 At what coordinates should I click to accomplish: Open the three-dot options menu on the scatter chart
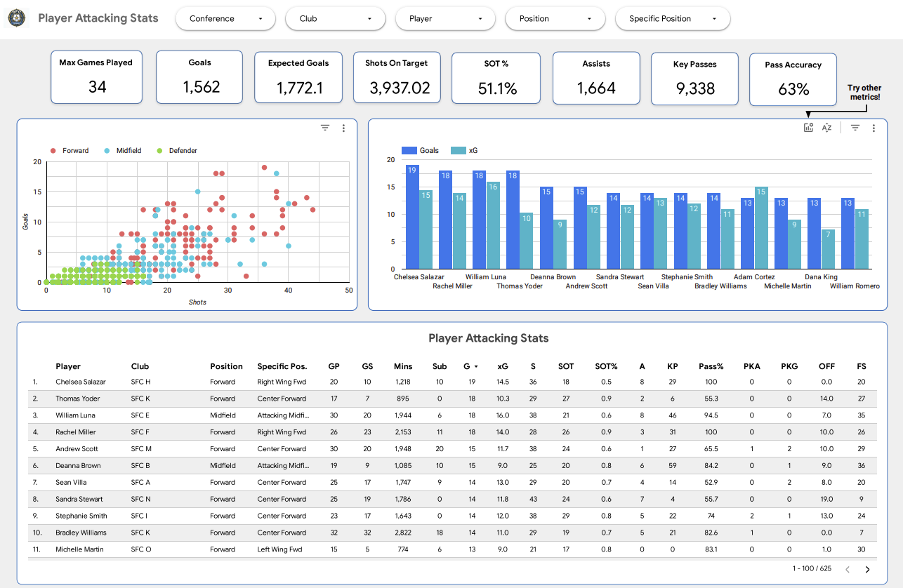coord(343,128)
